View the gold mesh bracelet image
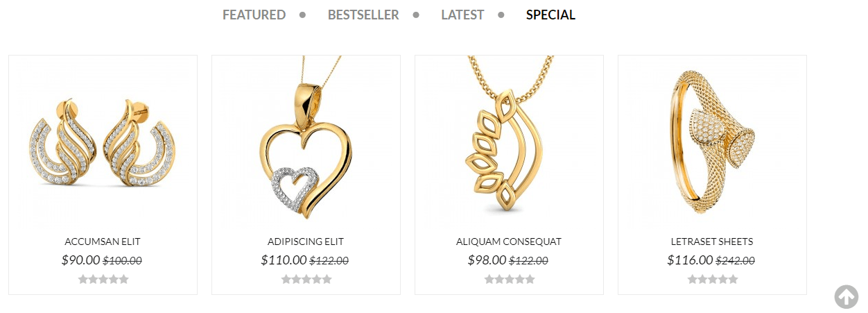868x313 pixels. coord(712,142)
